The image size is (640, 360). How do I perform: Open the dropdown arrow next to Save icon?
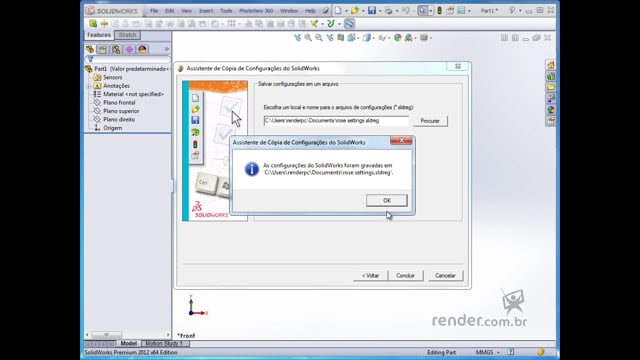380,11
